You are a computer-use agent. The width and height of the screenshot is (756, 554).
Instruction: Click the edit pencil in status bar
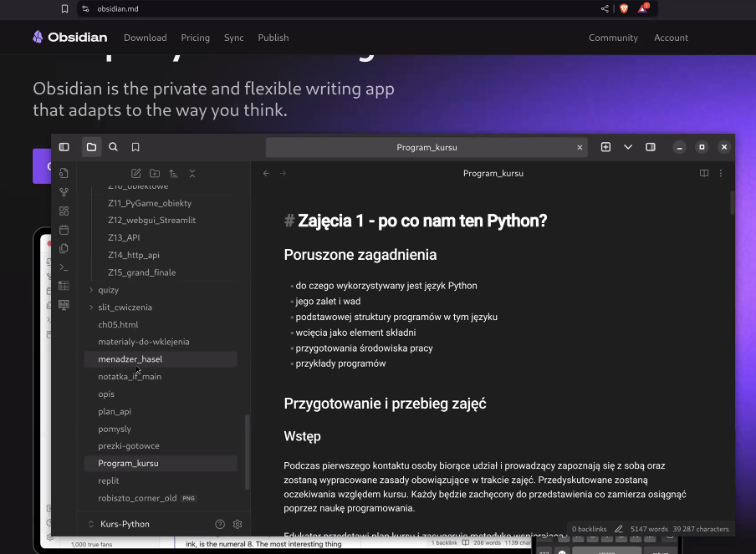click(619, 529)
